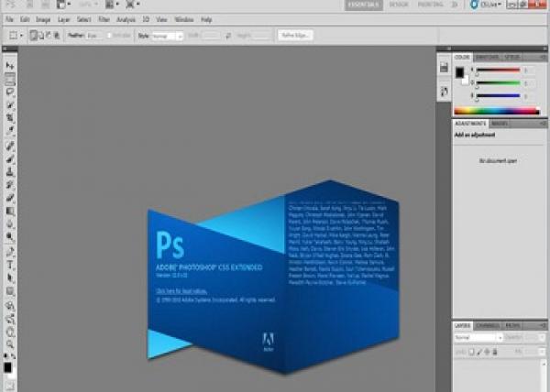Select the Path Selection tool
Screen dimensions: 550x392
click(x=10, y=278)
